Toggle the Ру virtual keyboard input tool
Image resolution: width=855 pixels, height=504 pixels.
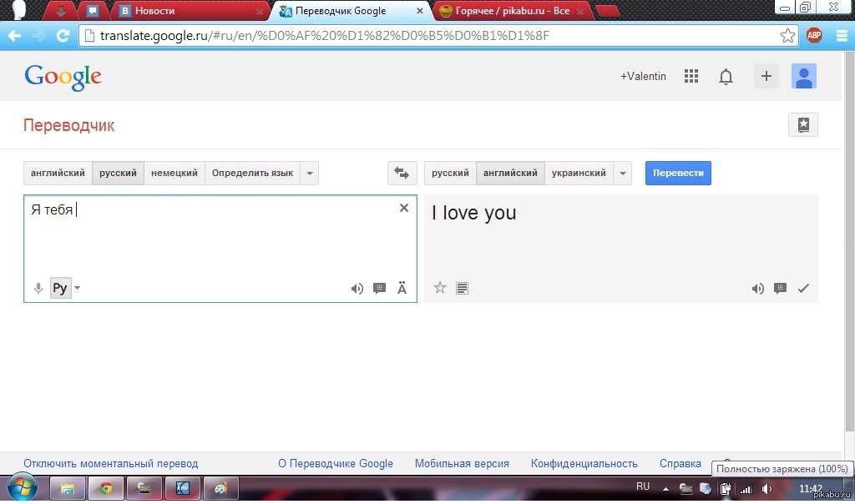[x=60, y=288]
